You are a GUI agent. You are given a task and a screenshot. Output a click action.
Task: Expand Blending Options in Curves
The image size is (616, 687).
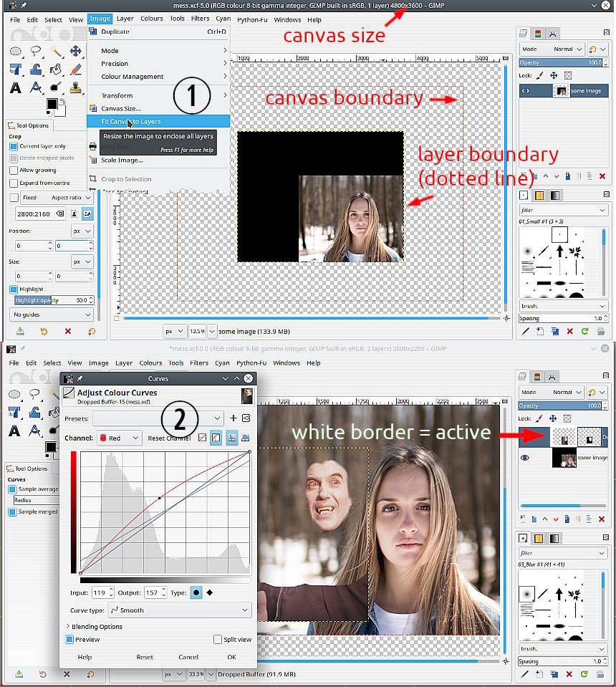95,627
